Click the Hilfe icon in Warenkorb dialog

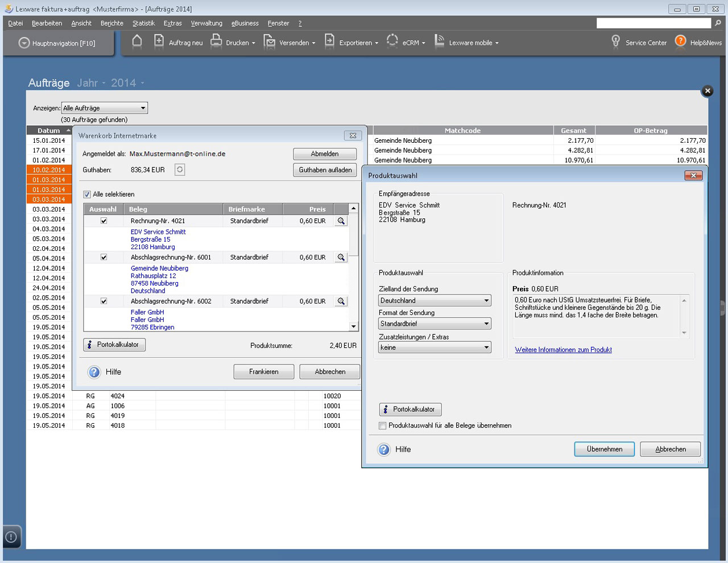point(94,372)
